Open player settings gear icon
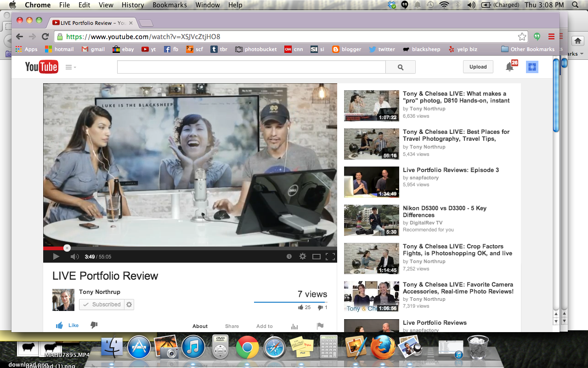This screenshot has height=368, width=588. [302, 257]
